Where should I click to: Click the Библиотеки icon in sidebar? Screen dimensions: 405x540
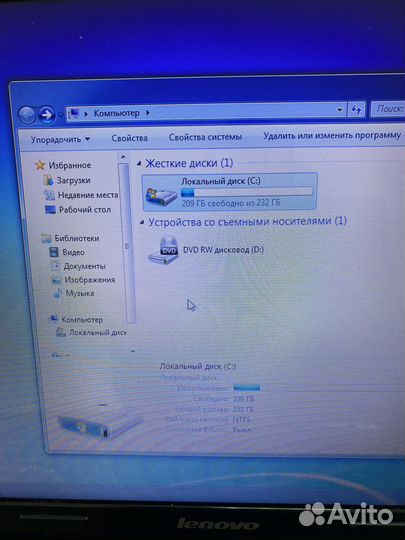(x=46, y=238)
